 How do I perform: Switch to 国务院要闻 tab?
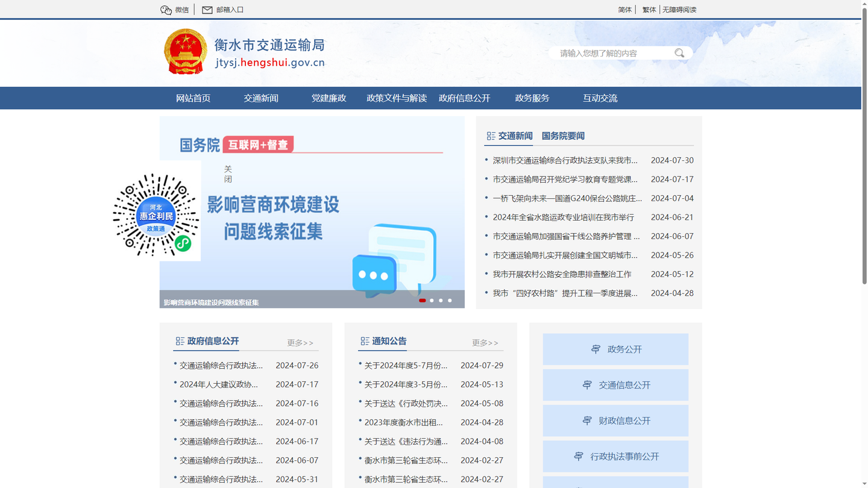(563, 136)
